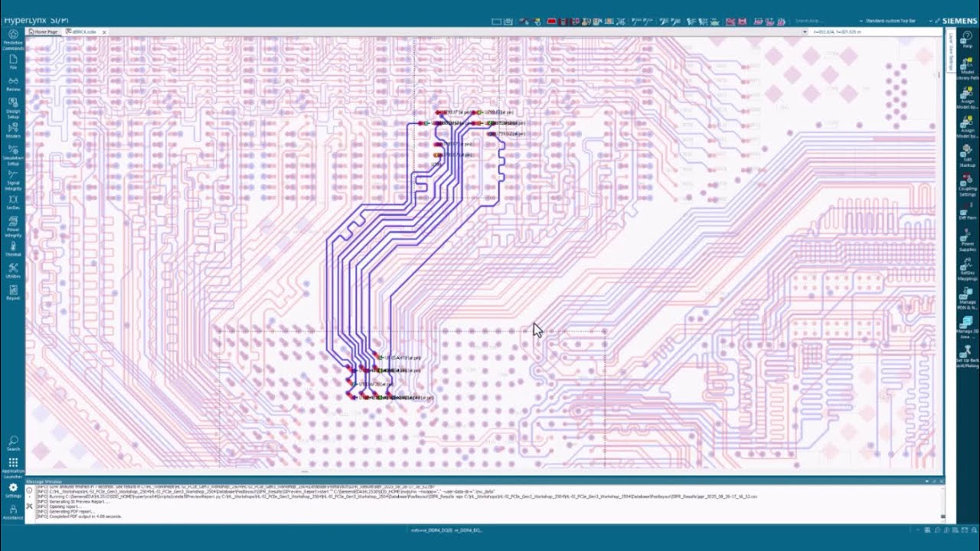Open the Report section
The image size is (980, 551).
13,293
